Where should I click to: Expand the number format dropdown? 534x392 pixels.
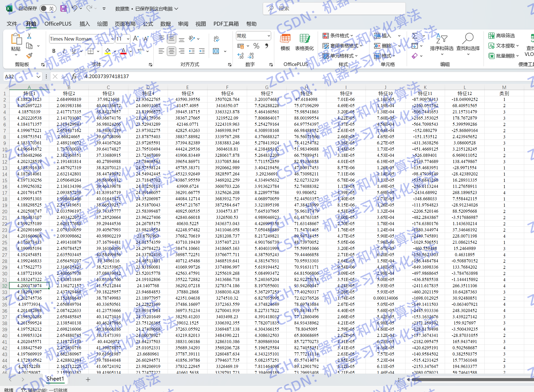coord(269,36)
